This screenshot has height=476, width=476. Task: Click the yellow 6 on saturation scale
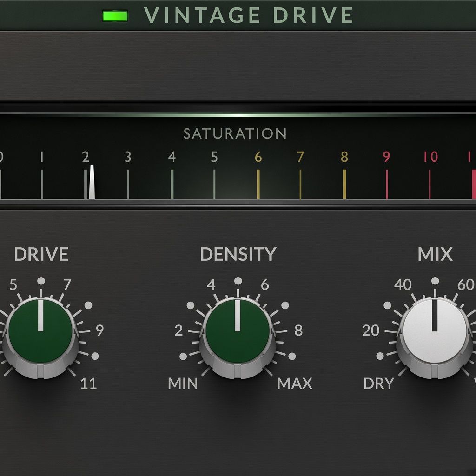point(258,157)
